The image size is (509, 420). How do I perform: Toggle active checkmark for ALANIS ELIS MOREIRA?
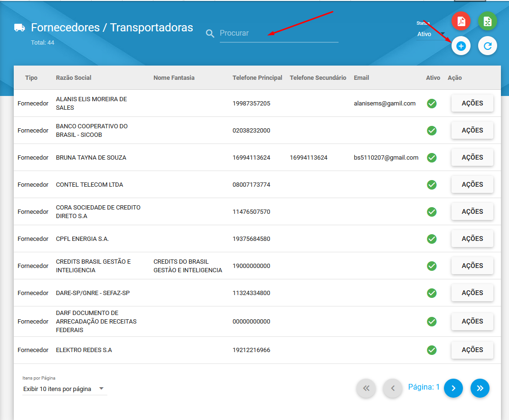click(432, 104)
